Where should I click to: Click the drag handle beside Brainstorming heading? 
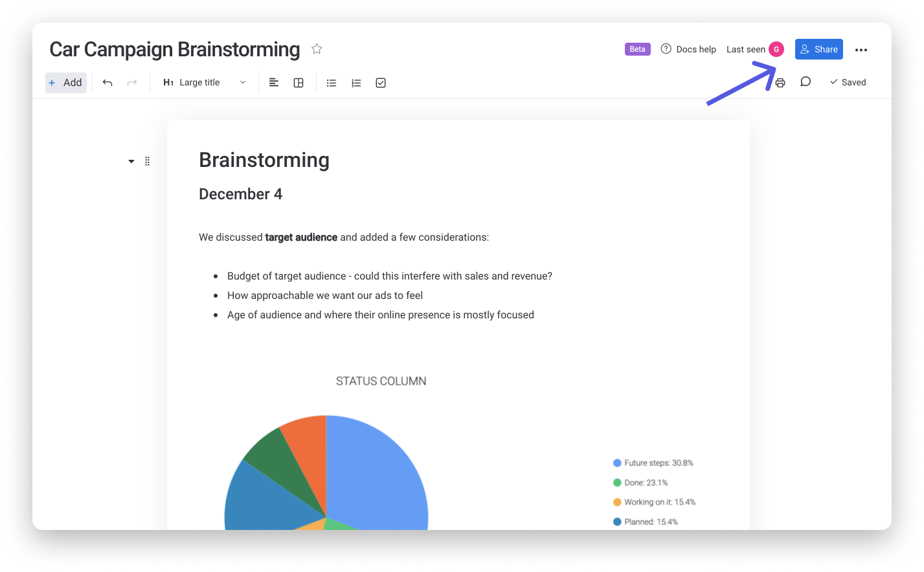point(148,161)
